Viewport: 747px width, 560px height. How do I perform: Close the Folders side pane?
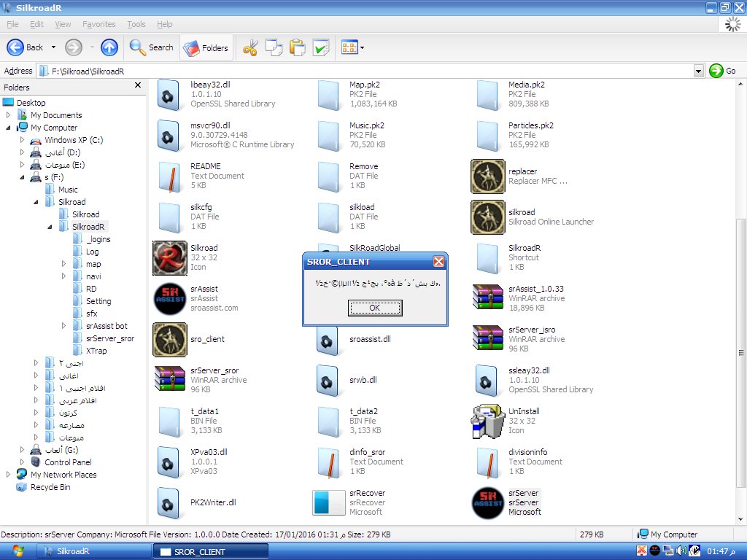(138, 85)
